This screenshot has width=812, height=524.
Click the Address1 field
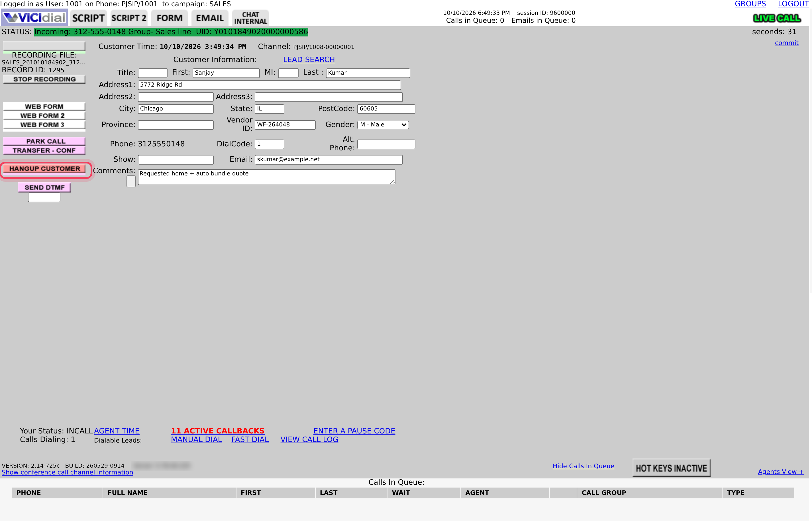pos(270,85)
